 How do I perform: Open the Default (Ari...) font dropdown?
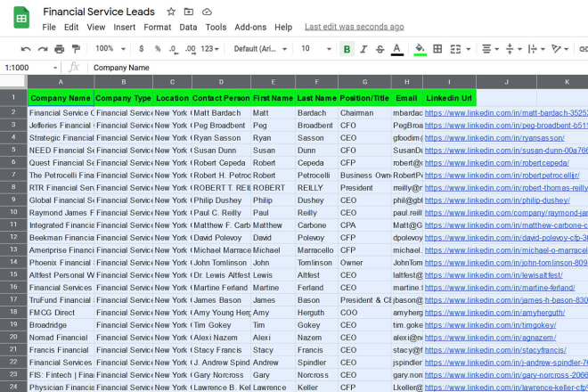[260, 49]
